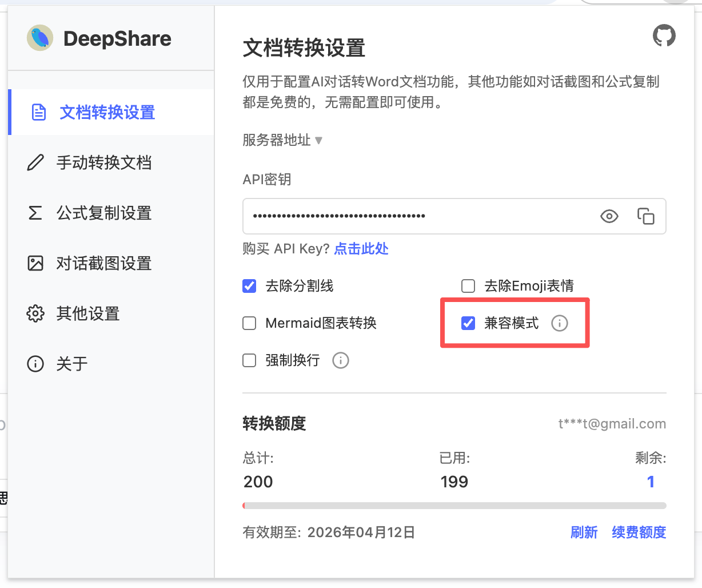702x588 pixels.
Task: Click the API密钥 password field
Action: (417, 216)
